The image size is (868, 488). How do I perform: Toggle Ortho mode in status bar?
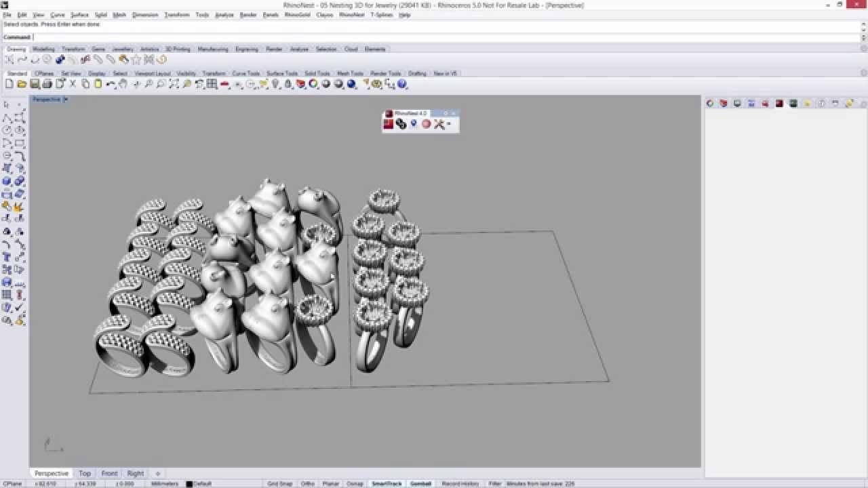click(x=308, y=484)
